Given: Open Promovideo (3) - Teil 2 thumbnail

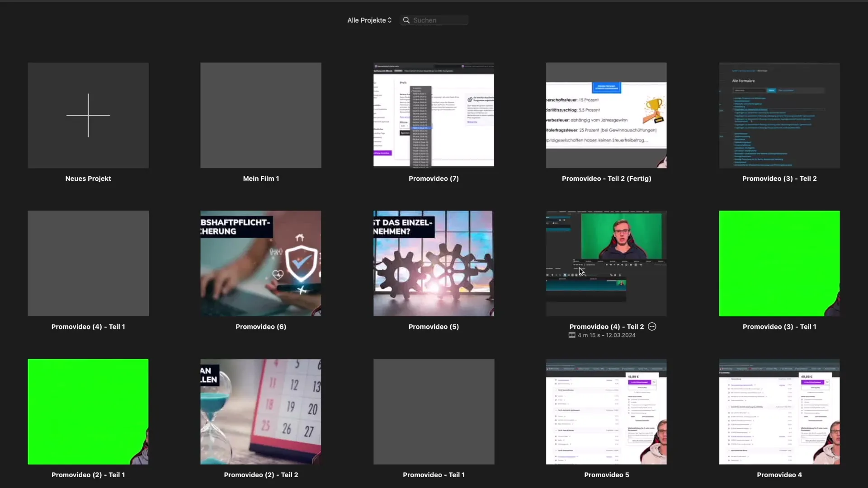Looking at the screenshot, I should [779, 115].
